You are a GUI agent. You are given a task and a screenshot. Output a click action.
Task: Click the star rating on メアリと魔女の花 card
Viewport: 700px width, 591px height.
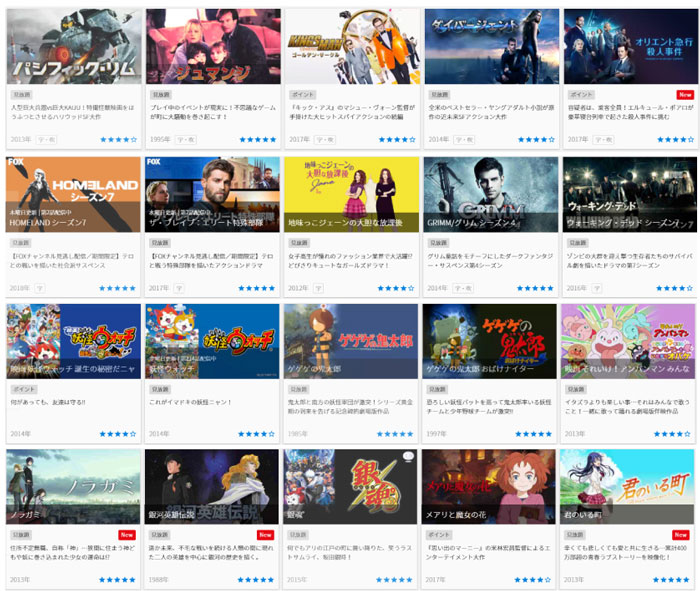point(533,580)
